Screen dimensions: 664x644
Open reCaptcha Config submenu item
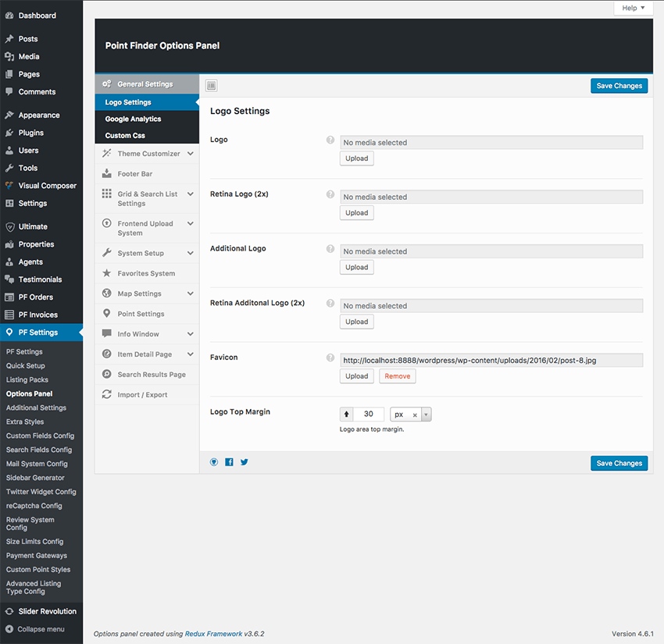point(34,506)
